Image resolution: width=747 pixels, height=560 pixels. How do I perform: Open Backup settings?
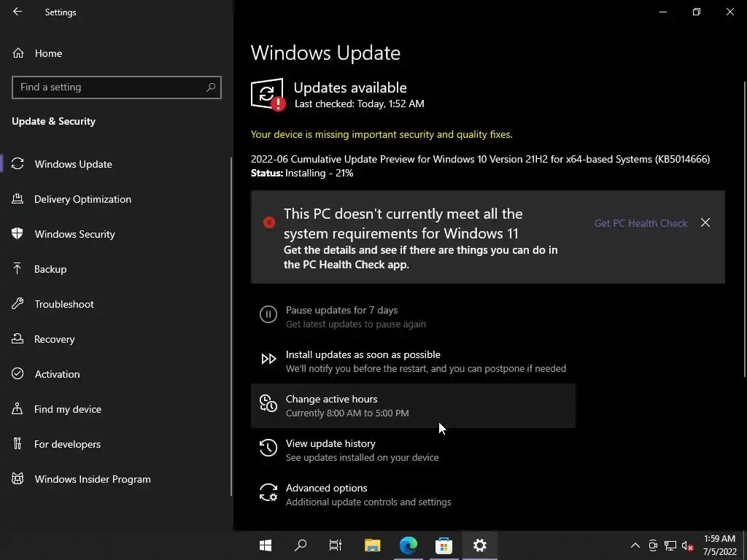(x=116, y=269)
